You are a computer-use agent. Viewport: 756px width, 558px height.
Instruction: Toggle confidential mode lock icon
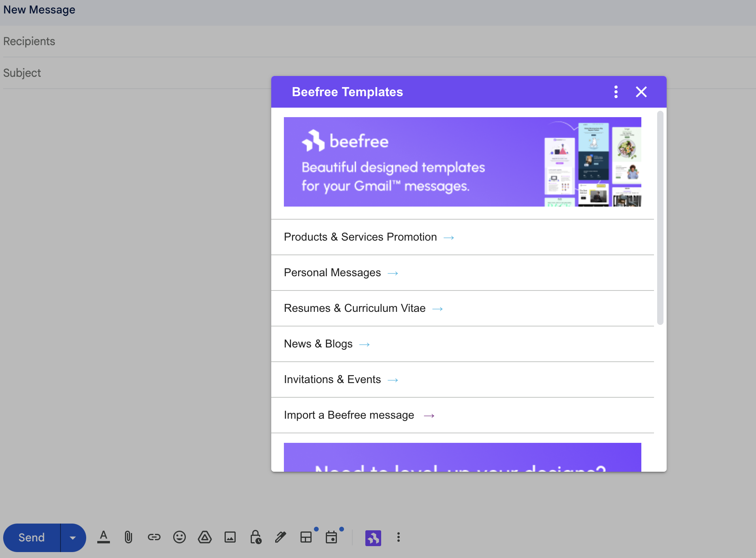click(255, 537)
